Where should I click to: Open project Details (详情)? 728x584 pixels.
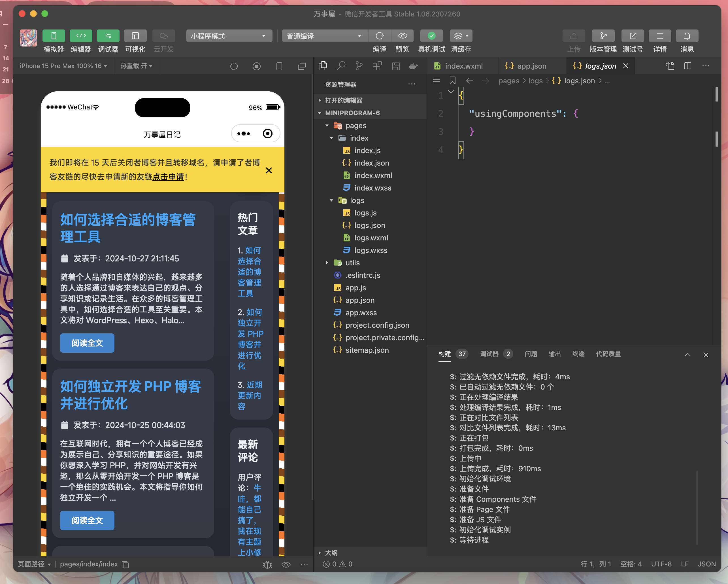point(660,36)
